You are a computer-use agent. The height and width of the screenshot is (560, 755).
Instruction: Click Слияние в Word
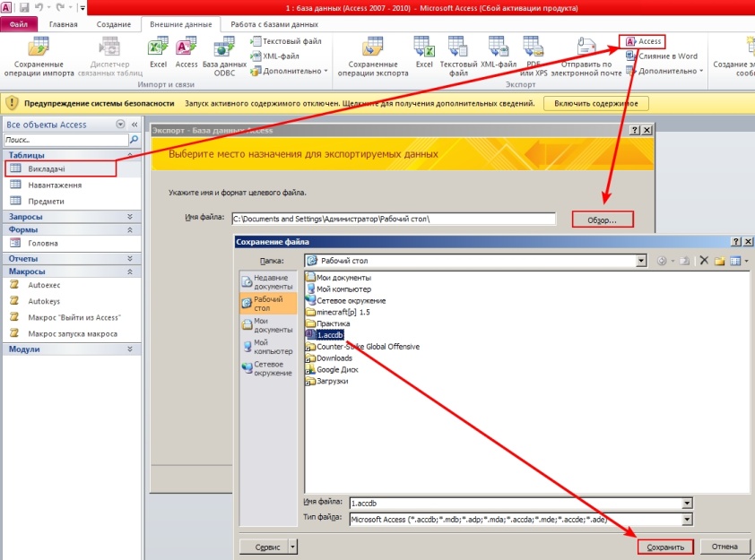pos(662,56)
